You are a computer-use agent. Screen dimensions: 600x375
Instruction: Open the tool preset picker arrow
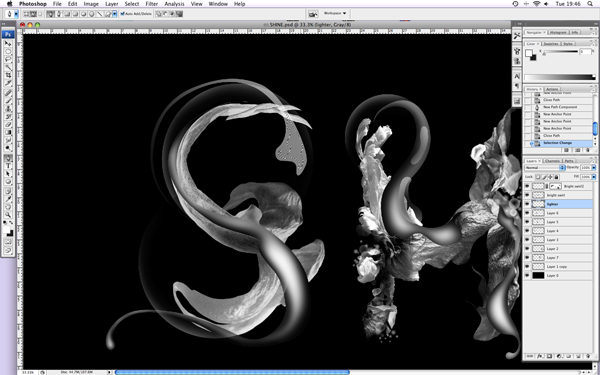[16, 14]
